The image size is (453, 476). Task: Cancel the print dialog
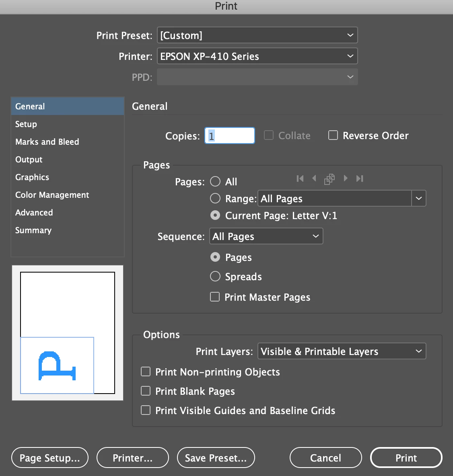tap(326, 458)
